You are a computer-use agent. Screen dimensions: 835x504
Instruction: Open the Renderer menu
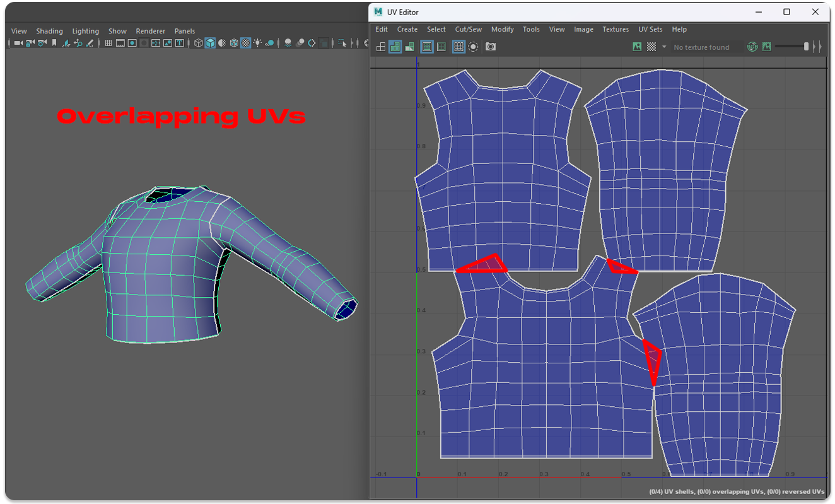pos(151,31)
